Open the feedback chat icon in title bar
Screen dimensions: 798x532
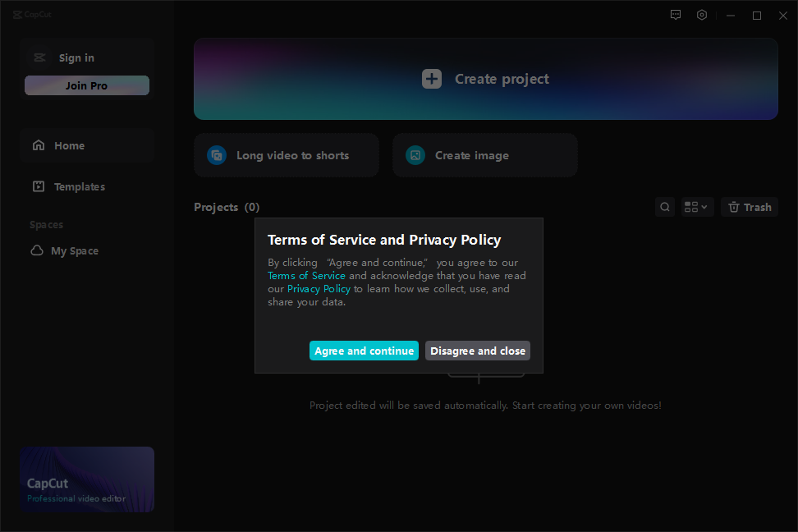[676, 15]
